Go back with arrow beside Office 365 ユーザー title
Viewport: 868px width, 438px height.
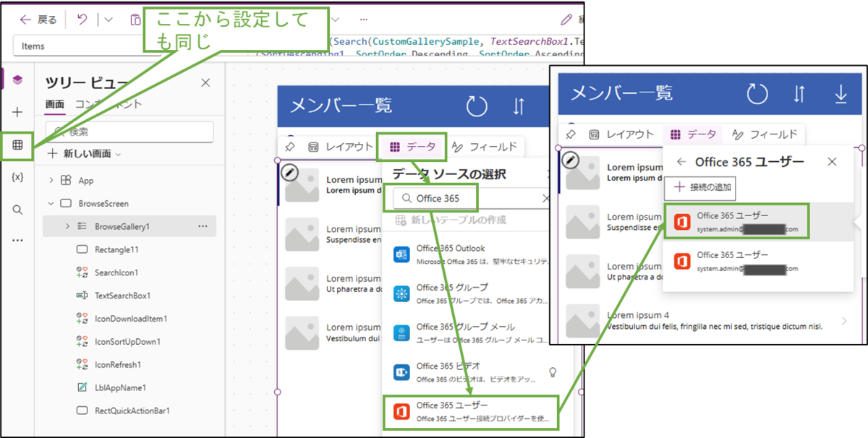tap(681, 162)
